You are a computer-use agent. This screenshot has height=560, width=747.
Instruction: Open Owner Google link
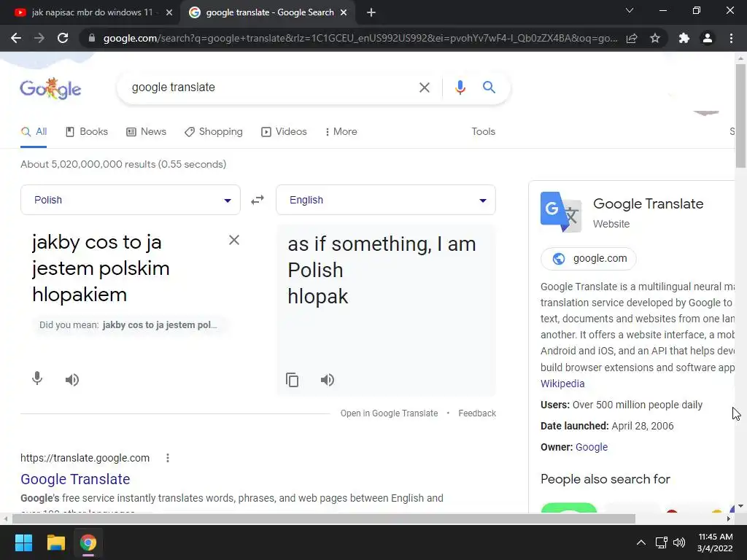(x=591, y=447)
